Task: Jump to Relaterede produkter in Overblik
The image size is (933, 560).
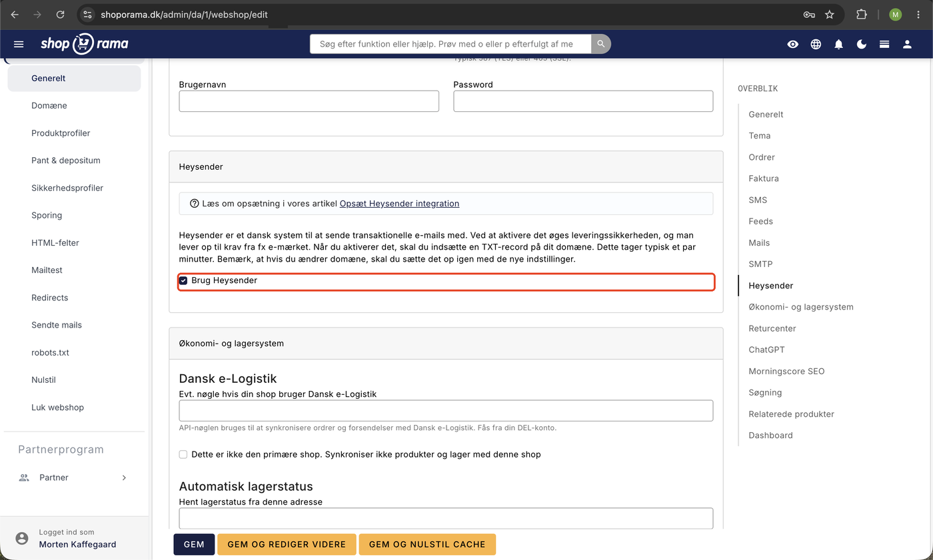Action: pyautogui.click(x=791, y=414)
